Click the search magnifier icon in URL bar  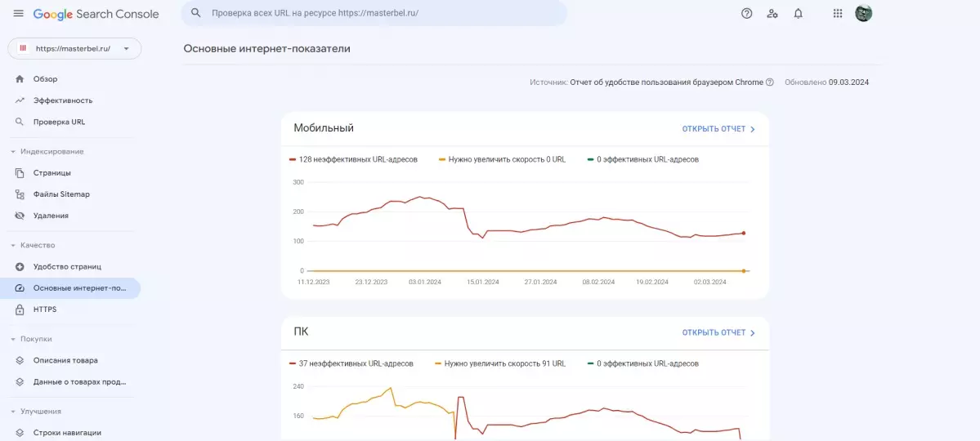196,12
